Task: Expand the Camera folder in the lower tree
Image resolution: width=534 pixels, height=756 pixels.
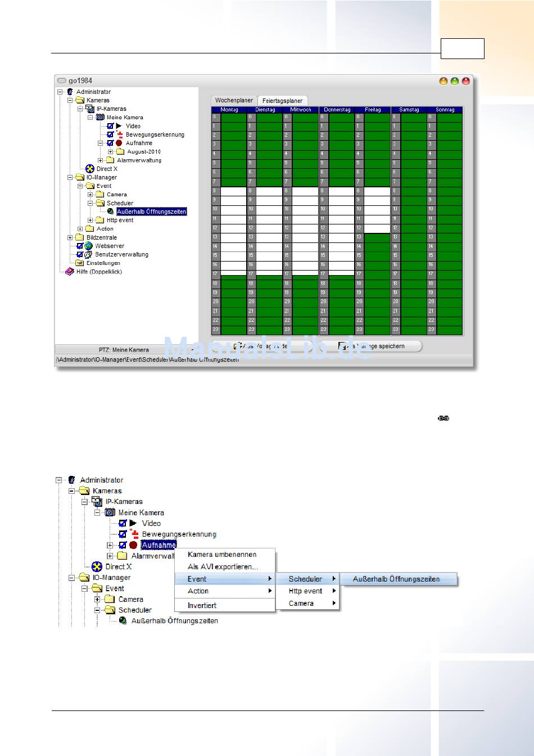Action: tap(97, 599)
